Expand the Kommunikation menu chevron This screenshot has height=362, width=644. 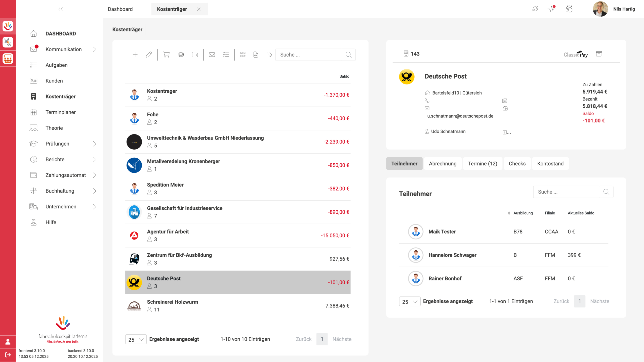click(x=94, y=50)
